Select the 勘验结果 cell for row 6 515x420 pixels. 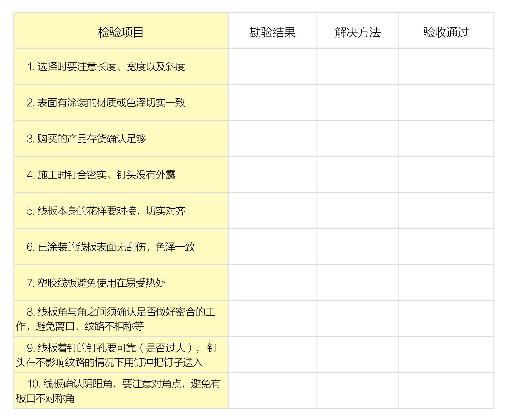(272, 247)
